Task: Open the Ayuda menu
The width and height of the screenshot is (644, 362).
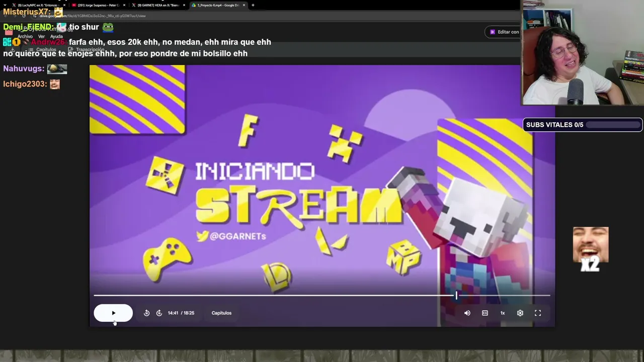Action: tap(56, 36)
